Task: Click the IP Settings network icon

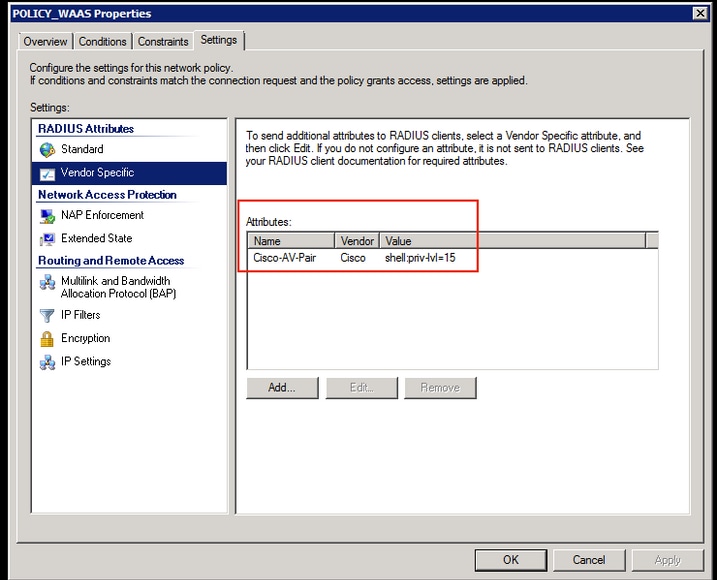Action: tap(47, 362)
